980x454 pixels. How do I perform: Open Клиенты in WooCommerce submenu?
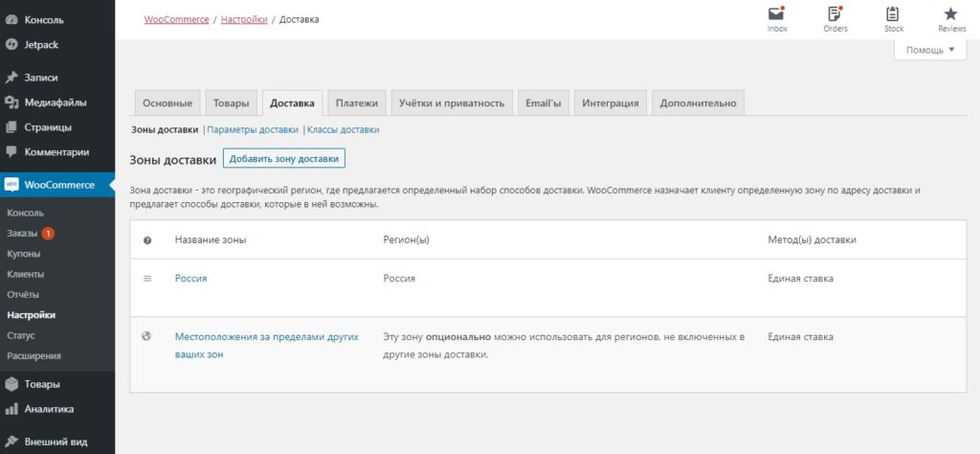[26, 274]
